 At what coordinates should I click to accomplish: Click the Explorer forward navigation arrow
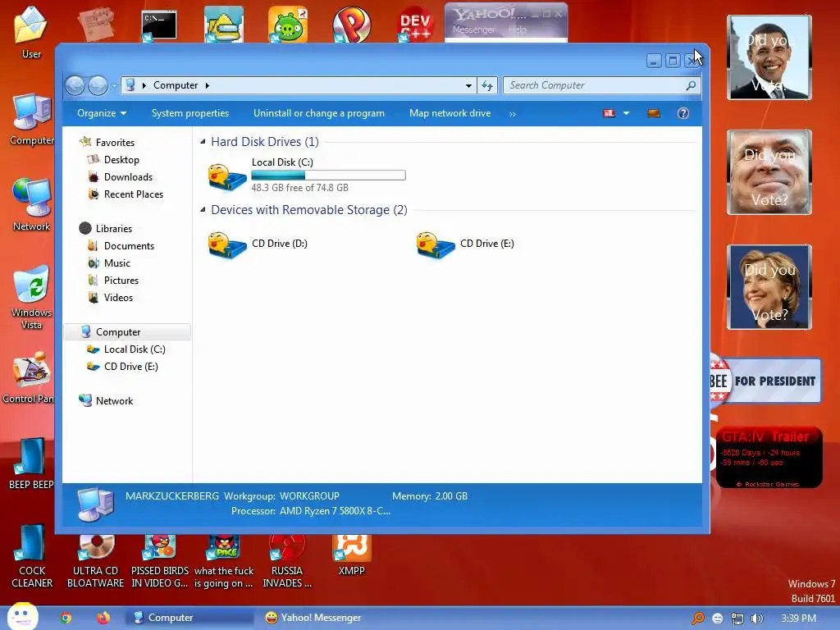coord(98,85)
